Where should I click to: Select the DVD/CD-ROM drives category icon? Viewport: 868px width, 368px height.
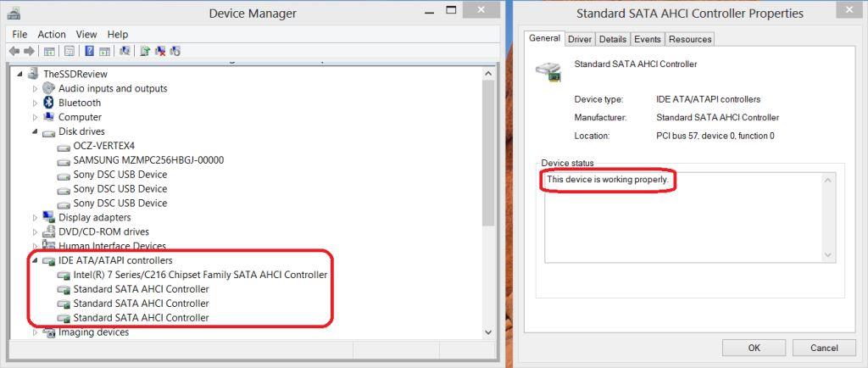pos(49,231)
